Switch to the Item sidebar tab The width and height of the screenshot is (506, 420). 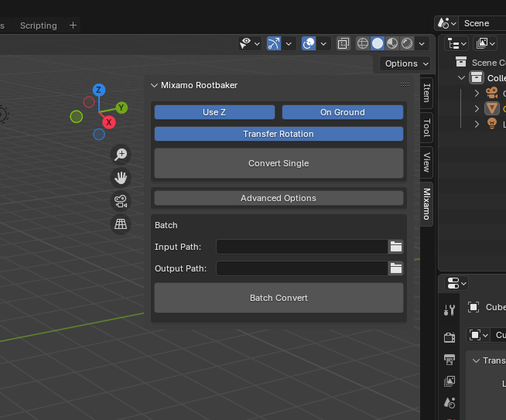(x=426, y=93)
